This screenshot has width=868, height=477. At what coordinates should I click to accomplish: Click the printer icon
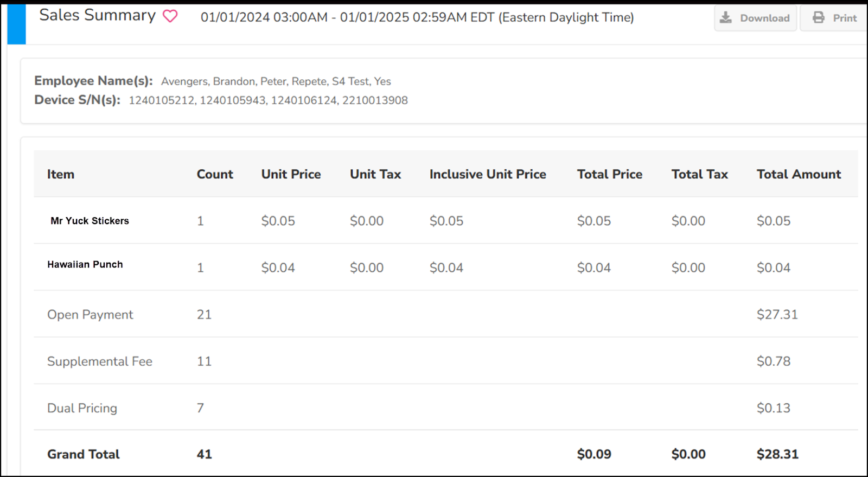(x=818, y=18)
